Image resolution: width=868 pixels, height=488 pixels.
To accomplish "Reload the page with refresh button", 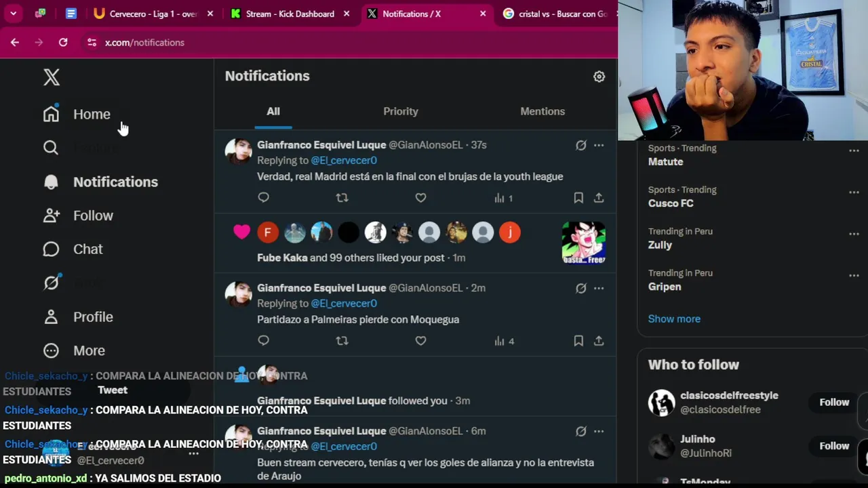I will [63, 42].
